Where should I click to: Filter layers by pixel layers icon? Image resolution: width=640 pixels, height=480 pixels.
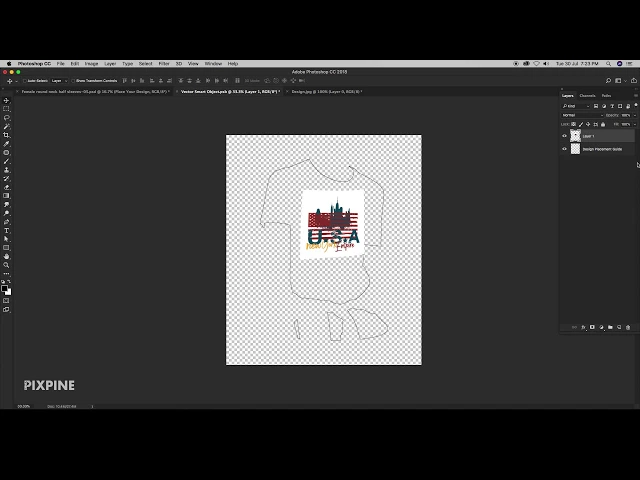596,106
